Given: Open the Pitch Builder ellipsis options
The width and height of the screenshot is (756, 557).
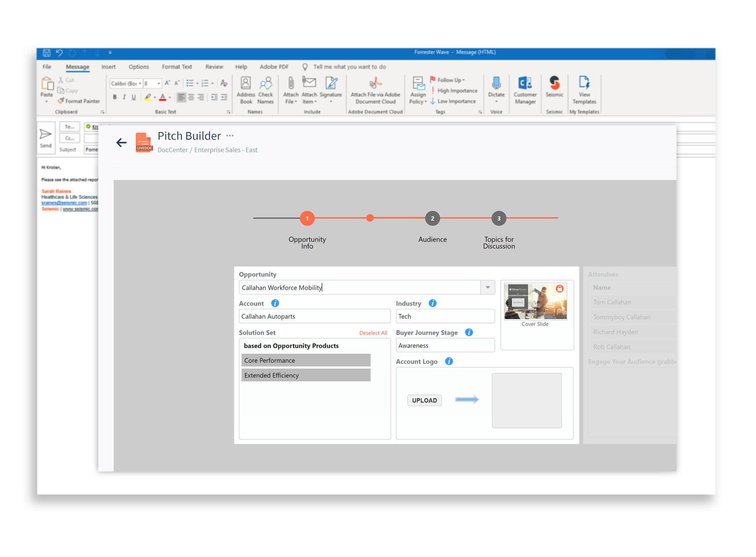Looking at the screenshot, I should [x=230, y=136].
